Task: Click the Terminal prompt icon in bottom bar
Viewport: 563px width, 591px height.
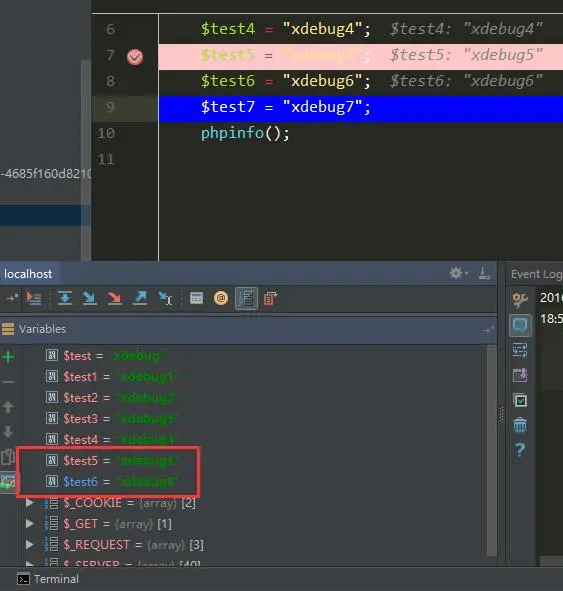Action: (23, 579)
